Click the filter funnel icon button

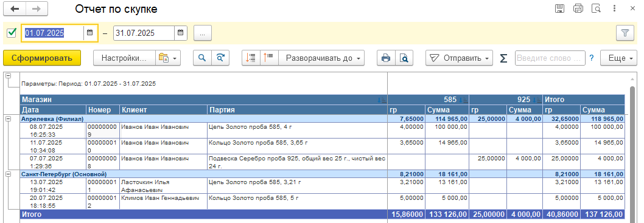(x=625, y=33)
